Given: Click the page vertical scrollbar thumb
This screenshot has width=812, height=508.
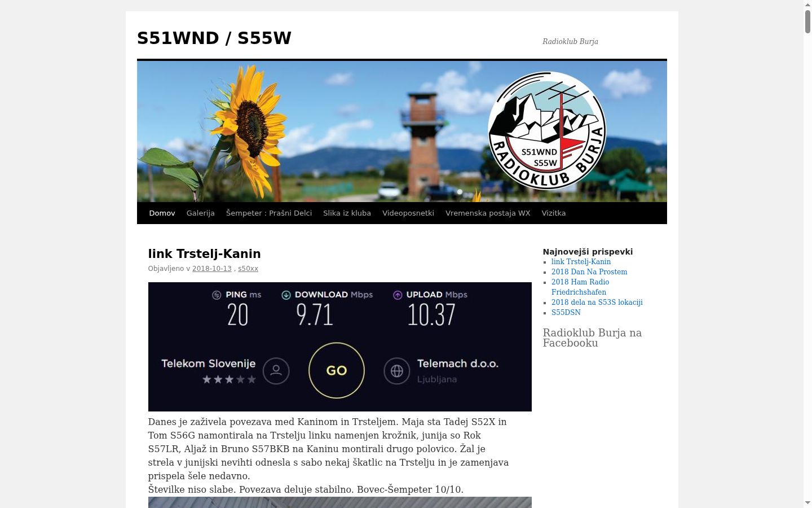Looking at the screenshot, I should [x=807, y=21].
